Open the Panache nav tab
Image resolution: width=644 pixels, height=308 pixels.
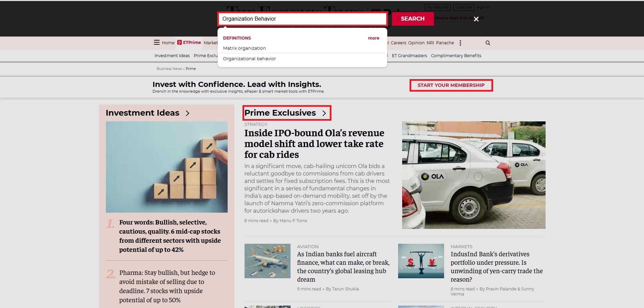[x=445, y=43]
